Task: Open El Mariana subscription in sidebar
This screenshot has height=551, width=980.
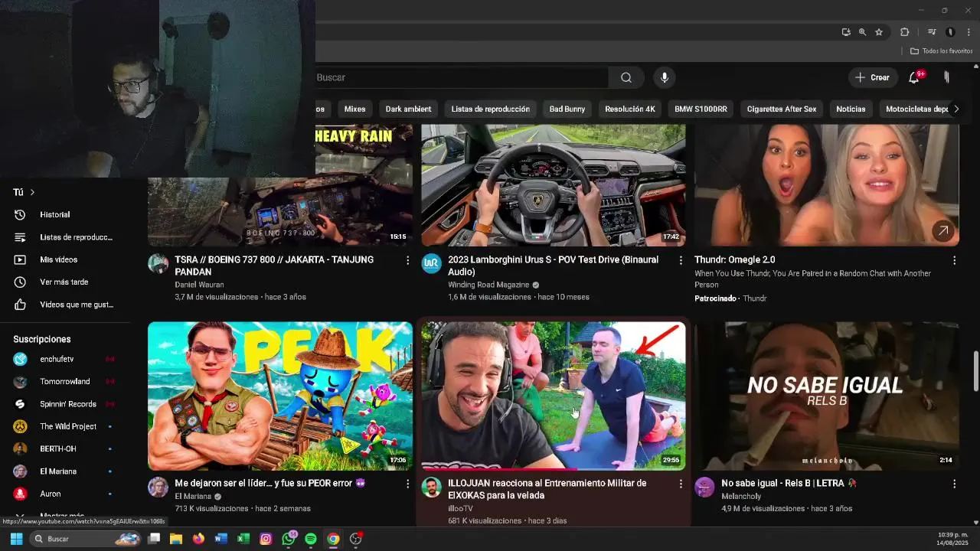Action: pos(66,471)
